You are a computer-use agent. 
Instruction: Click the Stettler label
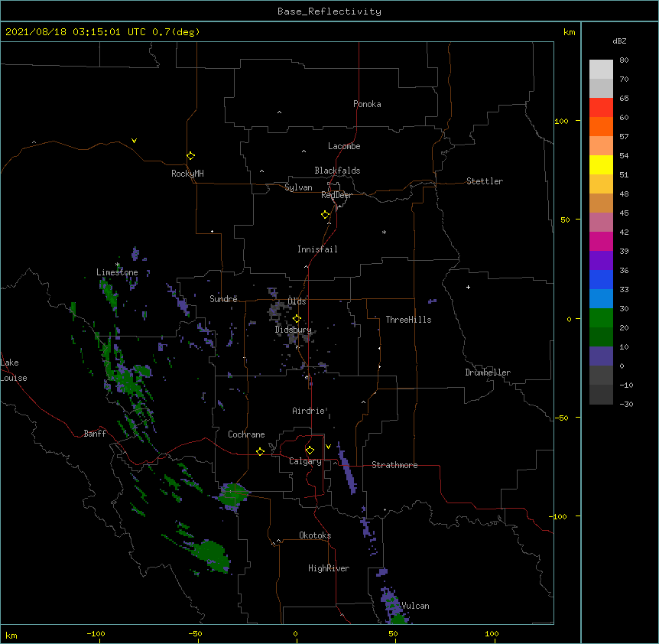485,181
